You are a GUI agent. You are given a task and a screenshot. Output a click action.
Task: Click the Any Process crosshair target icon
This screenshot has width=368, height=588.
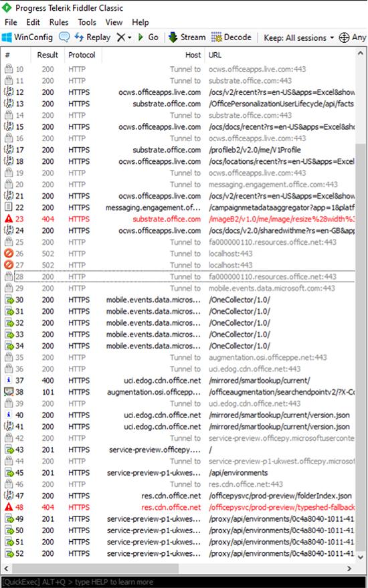pos(344,37)
